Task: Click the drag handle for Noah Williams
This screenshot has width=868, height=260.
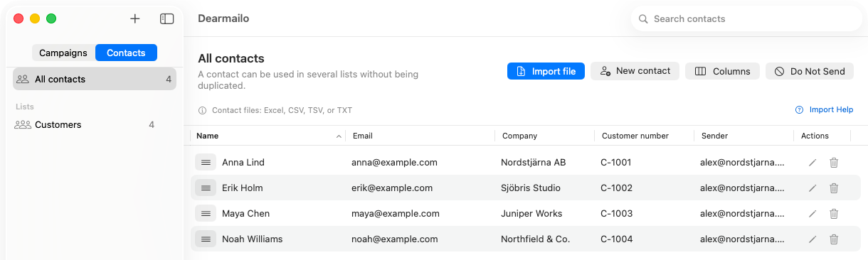Action: point(206,239)
